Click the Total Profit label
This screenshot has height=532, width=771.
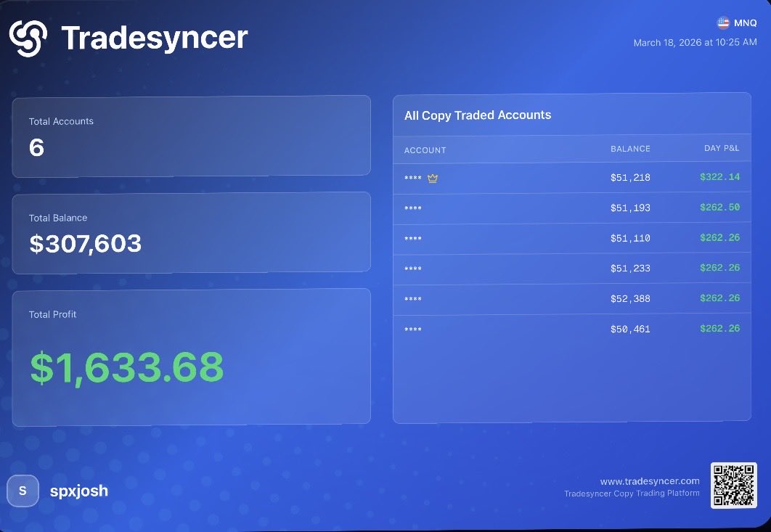pos(52,314)
